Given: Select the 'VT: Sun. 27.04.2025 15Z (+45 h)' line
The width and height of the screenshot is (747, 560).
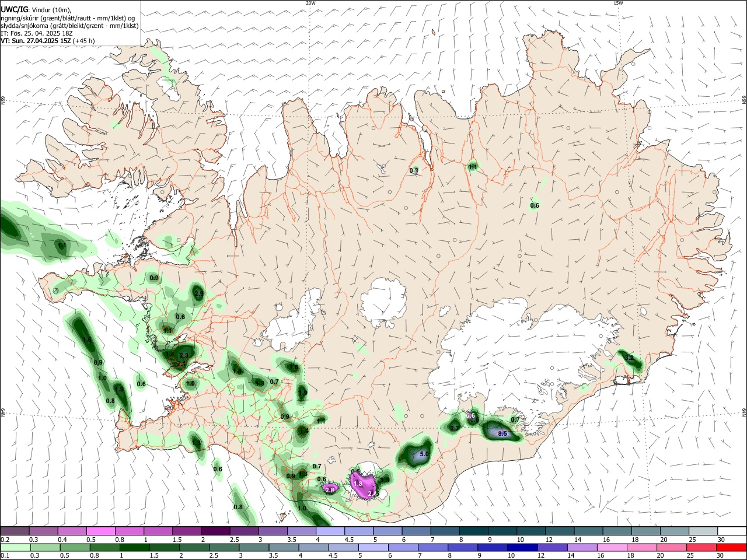Looking at the screenshot, I should coord(47,41).
